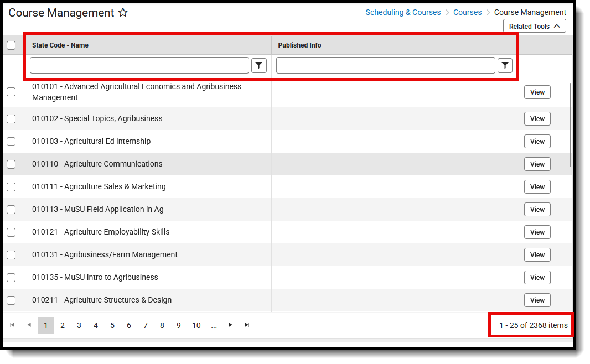This screenshot has height=364, width=590.
Task: View course 010121 Agriculture Employability Skills
Action: (537, 232)
